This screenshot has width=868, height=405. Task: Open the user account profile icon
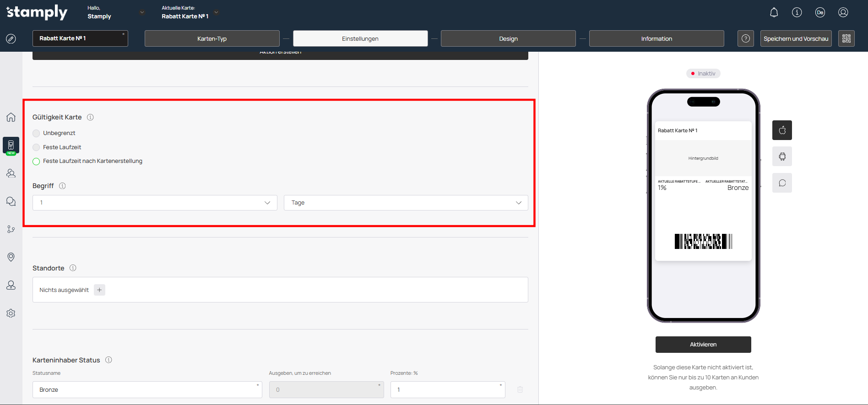point(843,12)
